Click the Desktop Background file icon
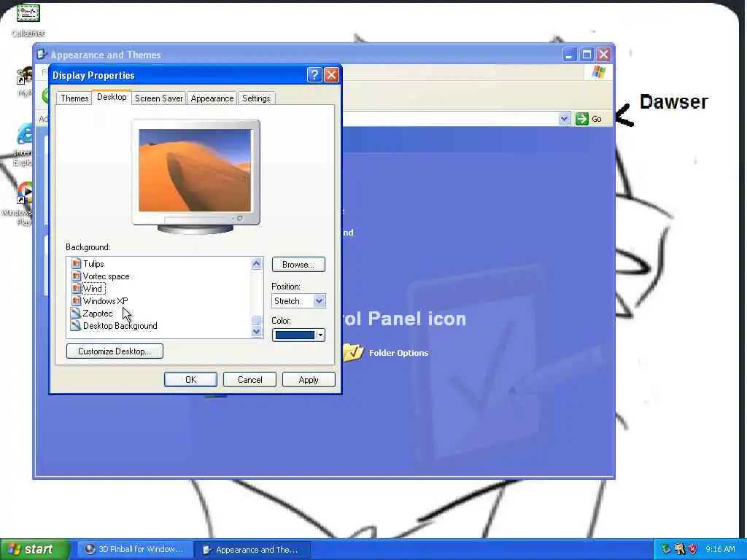Viewport: 747px width, 560px height. (x=76, y=325)
